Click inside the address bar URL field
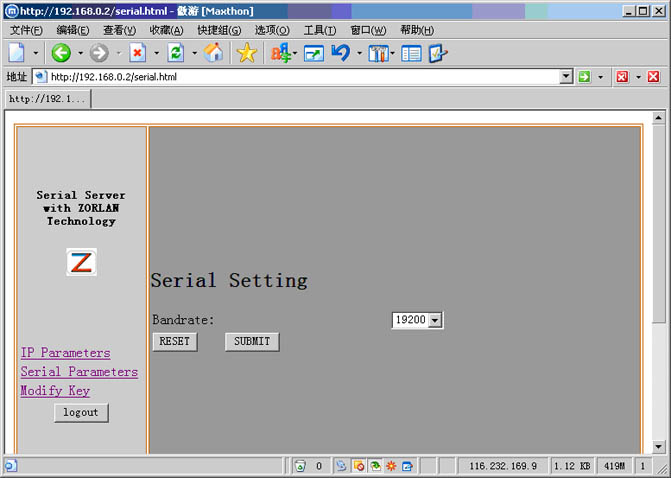The height and width of the screenshot is (478, 671). (300, 76)
